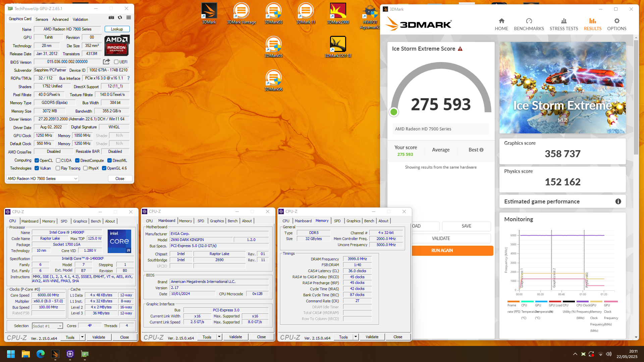Toggle Ray Tracing checkbox in GPU-Z

point(58,168)
